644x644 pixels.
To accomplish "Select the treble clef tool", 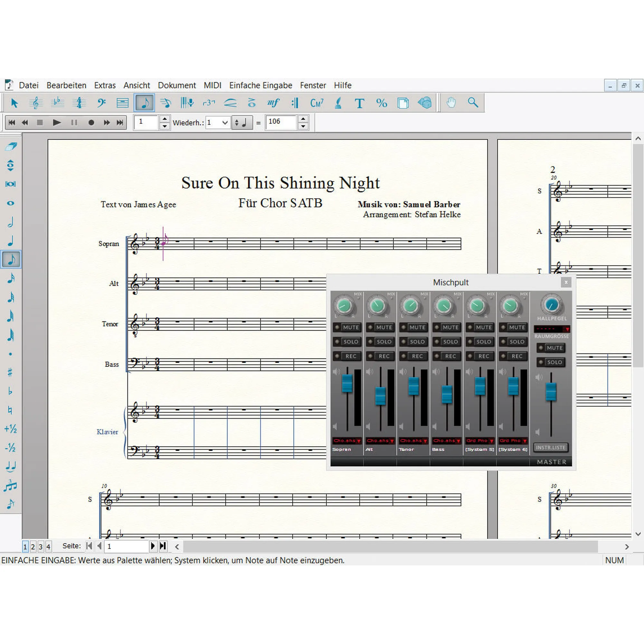I will coord(36,103).
